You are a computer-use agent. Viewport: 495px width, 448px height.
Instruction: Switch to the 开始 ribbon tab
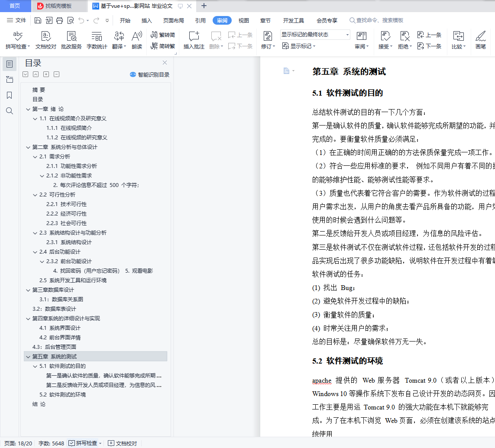pos(125,20)
